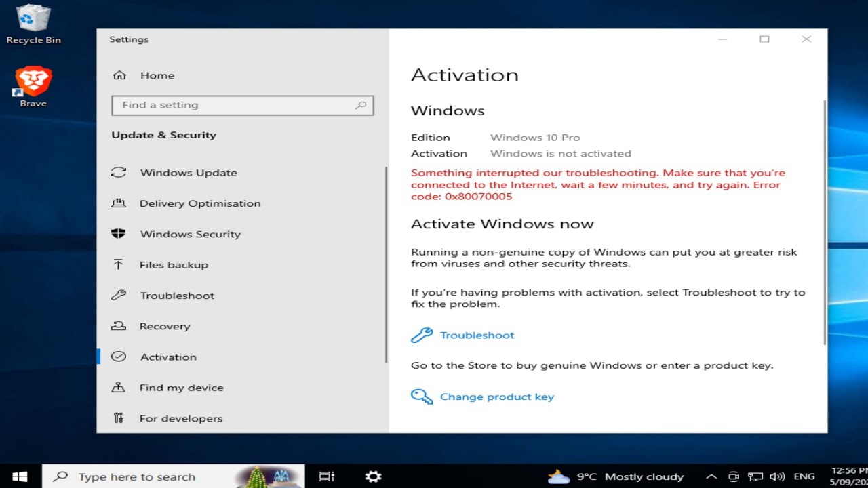The image size is (868, 488).
Task: Click the Home house icon
Action: [x=119, y=75]
